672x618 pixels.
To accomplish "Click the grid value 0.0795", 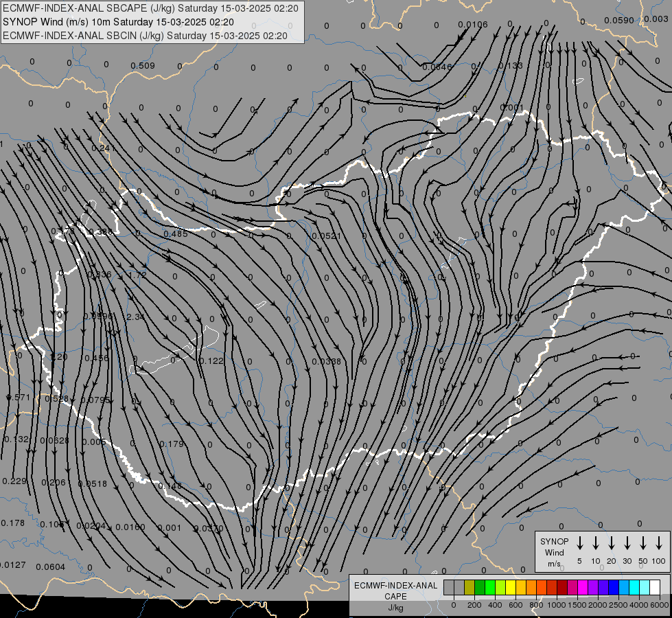I will [x=95, y=400].
